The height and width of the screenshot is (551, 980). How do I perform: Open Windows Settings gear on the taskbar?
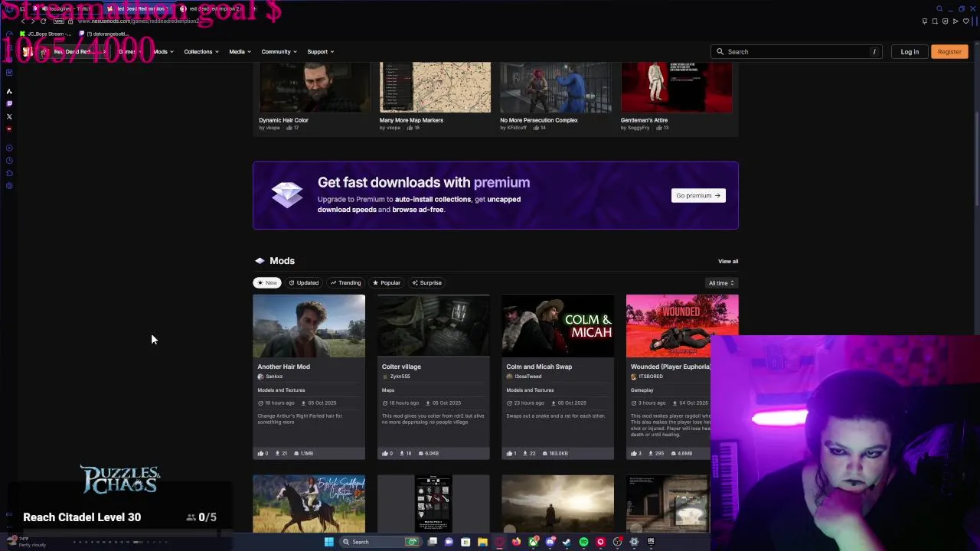click(x=634, y=542)
